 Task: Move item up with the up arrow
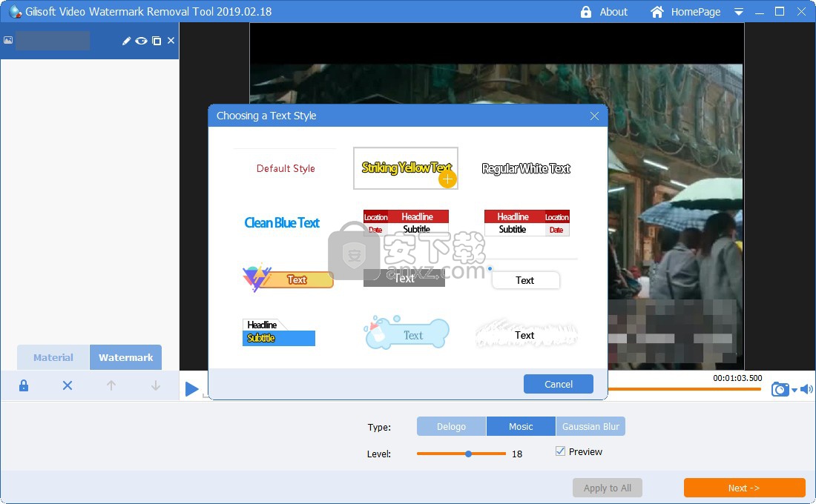tap(111, 385)
